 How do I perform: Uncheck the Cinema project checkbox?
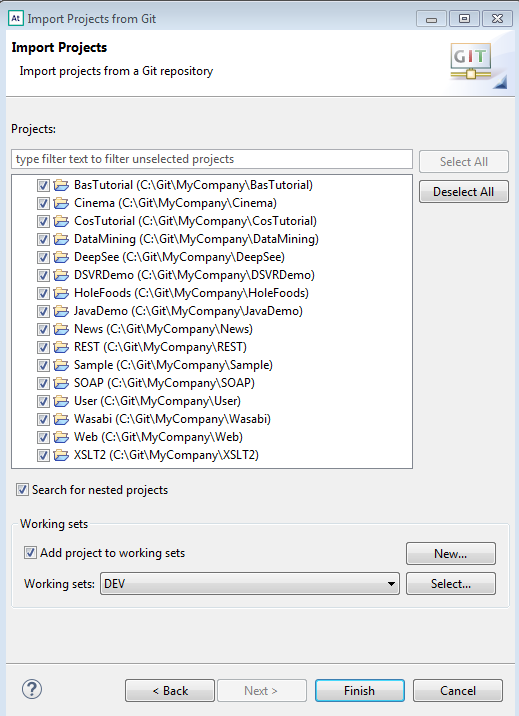[x=43, y=203]
